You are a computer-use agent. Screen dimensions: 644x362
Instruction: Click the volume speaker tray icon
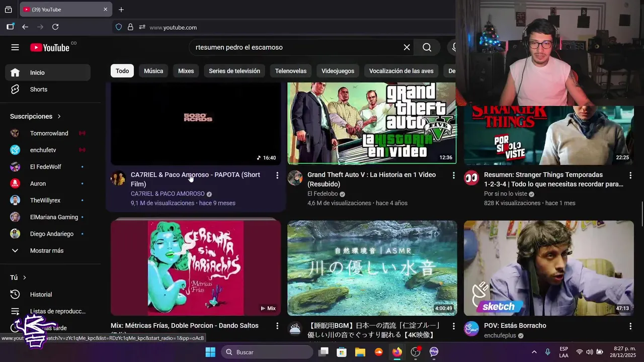pyautogui.click(x=589, y=352)
